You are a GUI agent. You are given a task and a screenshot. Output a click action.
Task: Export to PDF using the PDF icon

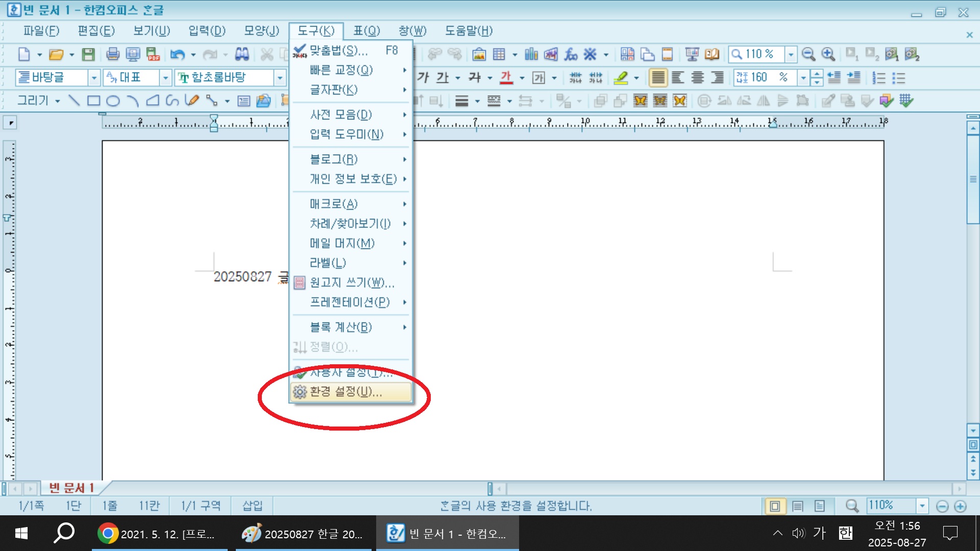point(153,54)
